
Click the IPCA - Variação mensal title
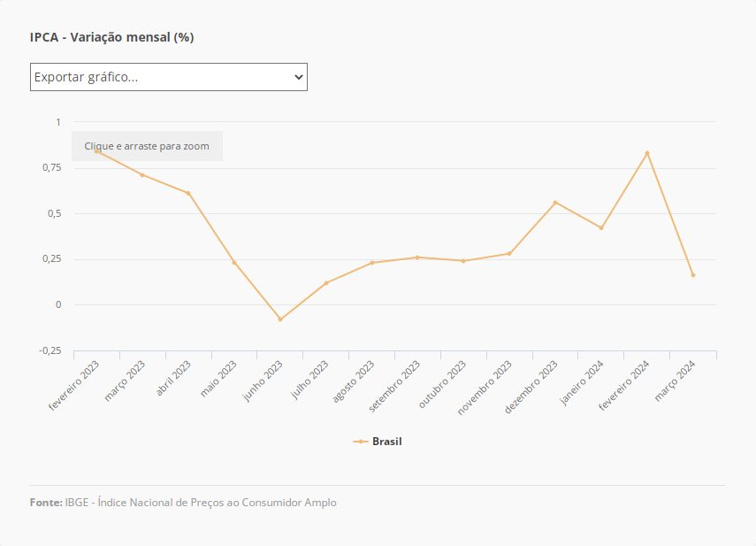pyautogui.click(x=111, y=37)
